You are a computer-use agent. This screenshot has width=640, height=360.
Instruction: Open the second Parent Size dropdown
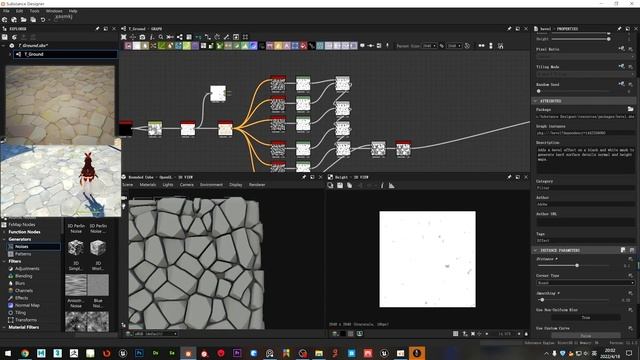(x=454, y=46)
